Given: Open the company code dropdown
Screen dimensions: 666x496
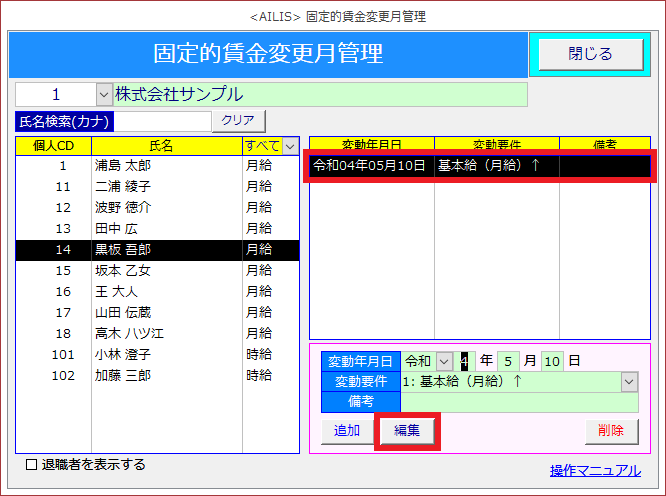Looking at the screenshot, I should click(x=105, y=95).
